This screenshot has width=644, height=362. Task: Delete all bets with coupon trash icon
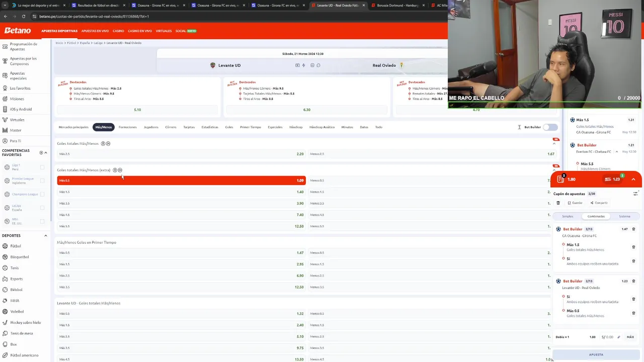(558, 203)
